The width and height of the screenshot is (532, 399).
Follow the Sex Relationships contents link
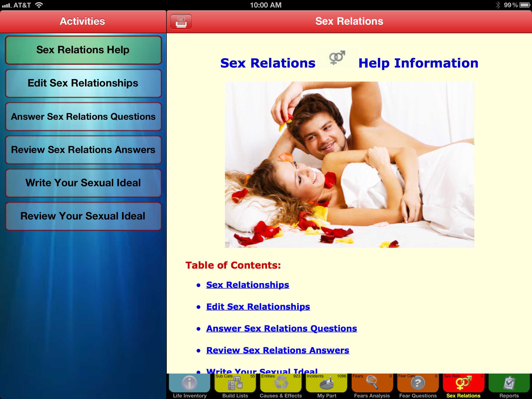tap(247, 285)
